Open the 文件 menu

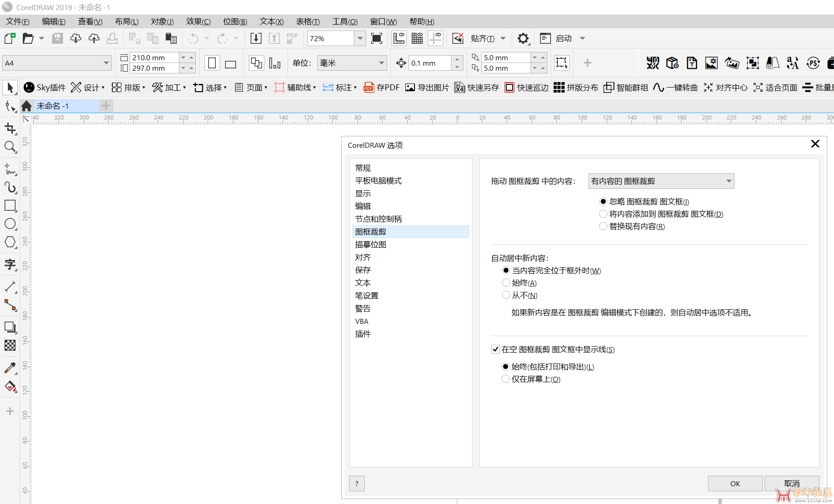(17, 21)
